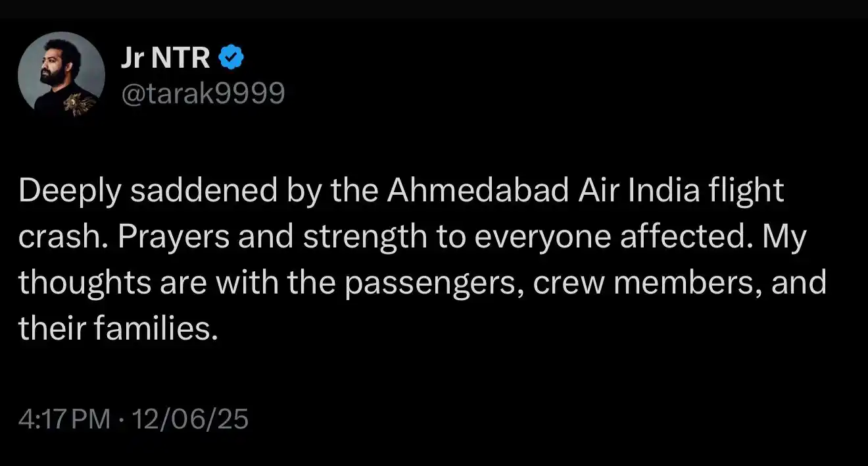Click "their families" ending the tweet

(116, 328)
